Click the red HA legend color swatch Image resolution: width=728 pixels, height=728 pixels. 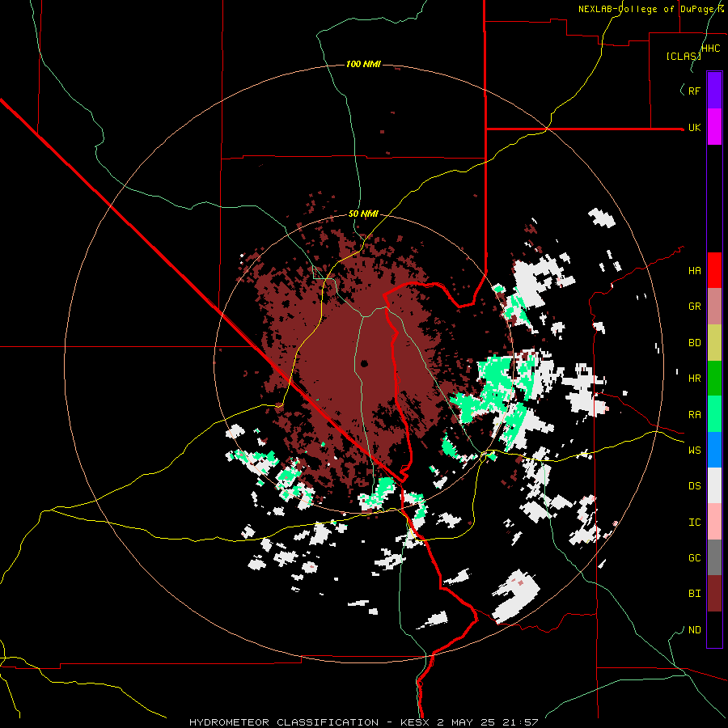[x=714, y=270]
